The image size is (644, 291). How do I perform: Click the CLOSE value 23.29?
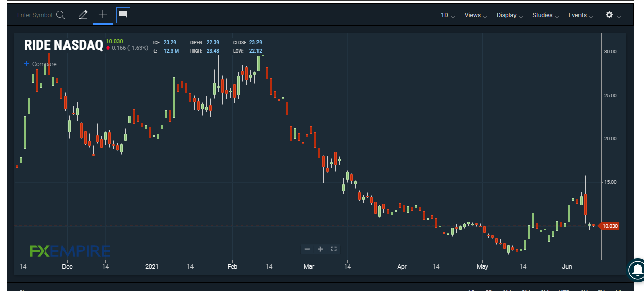255,43
